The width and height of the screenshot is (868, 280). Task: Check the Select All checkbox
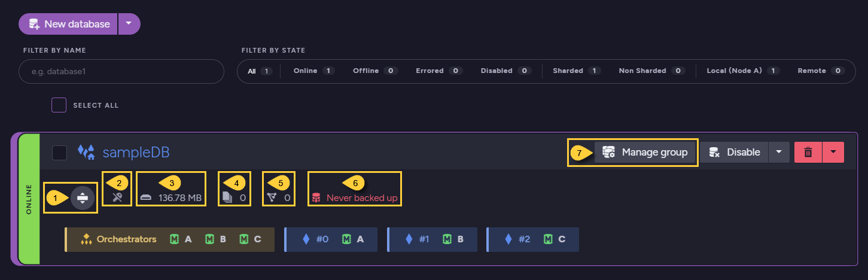pyautogui.click(x=59, y=105)
